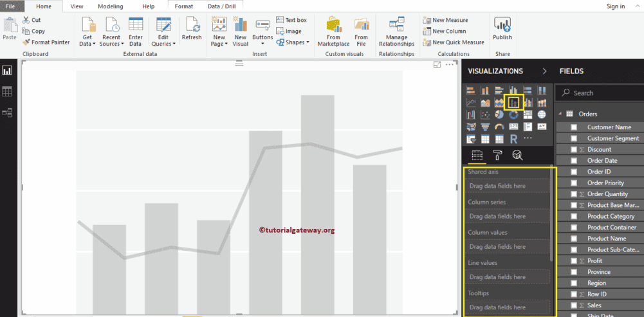The width and height of the screenshot is (644, 317).
Task: Open more visuals ellipsis in Visualizations pane
Action: 528,138
